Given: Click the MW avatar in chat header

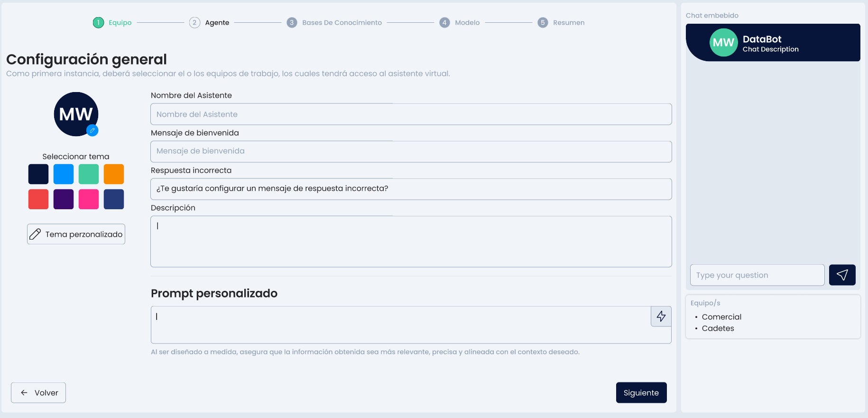Looking at the screenshot, I should (x=723, y=43).
